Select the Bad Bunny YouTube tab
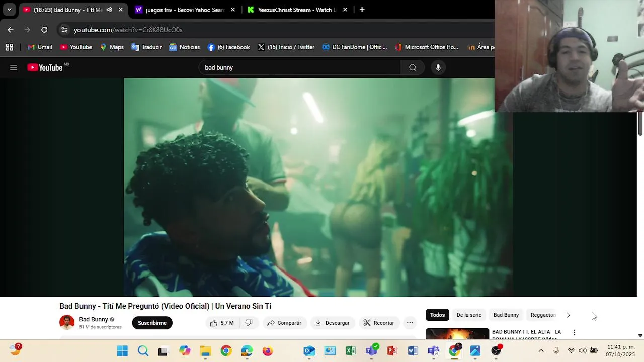Viewport: 644px width, 362px height. click(72, 10)
